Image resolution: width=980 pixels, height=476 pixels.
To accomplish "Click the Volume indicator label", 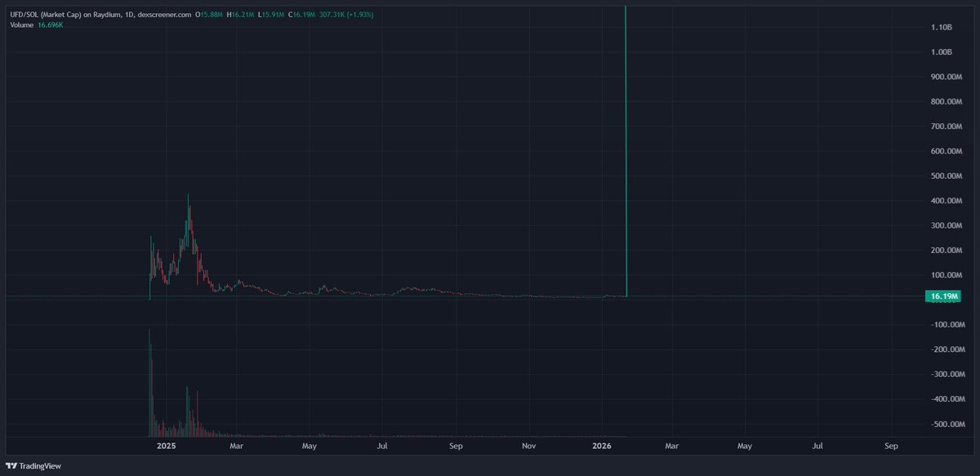I will click(x=21, y=25).
